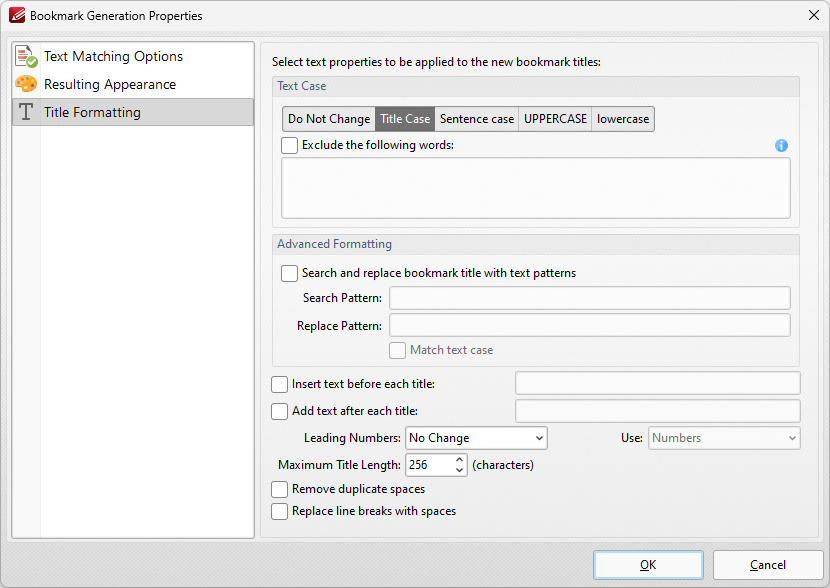
Task: Click the Replace Pattern label
Action: coord(339,326)
